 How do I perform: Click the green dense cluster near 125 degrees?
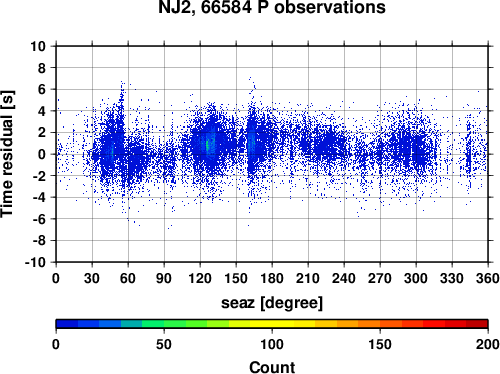point(207,145)
